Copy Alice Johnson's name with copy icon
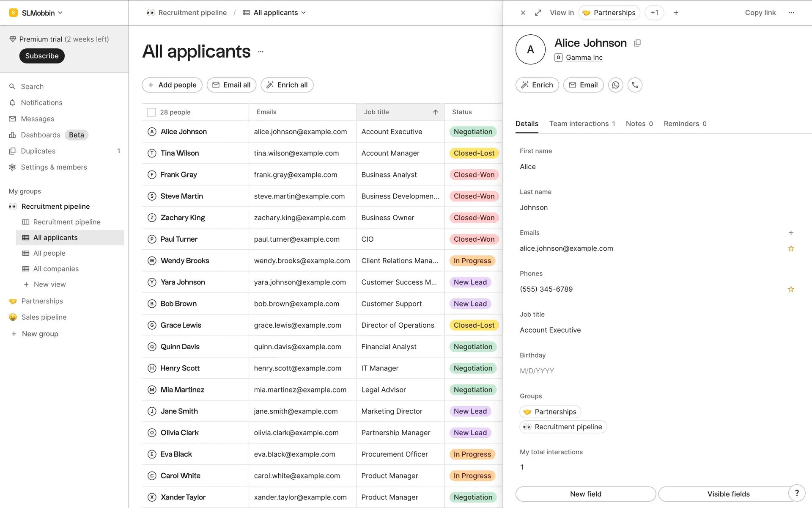The height and width of the screenshot is (508, 812). pyautogui.click(x=637, y=43)
